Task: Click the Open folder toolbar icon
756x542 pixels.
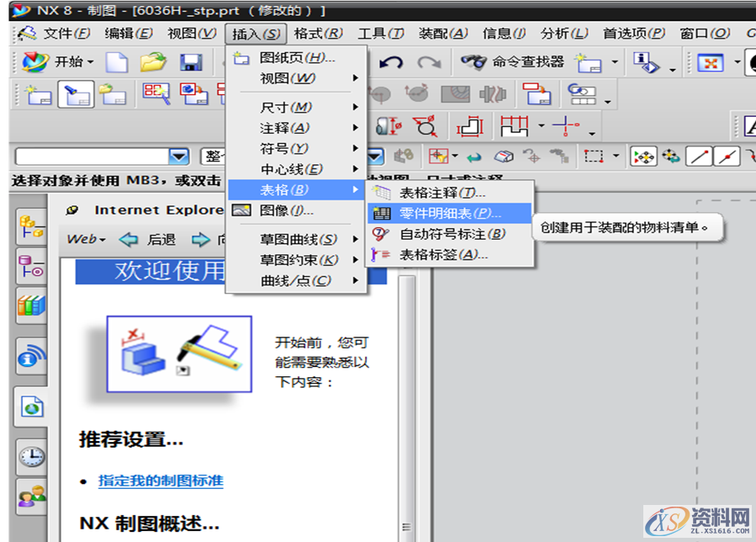Action: click(154, 62)
